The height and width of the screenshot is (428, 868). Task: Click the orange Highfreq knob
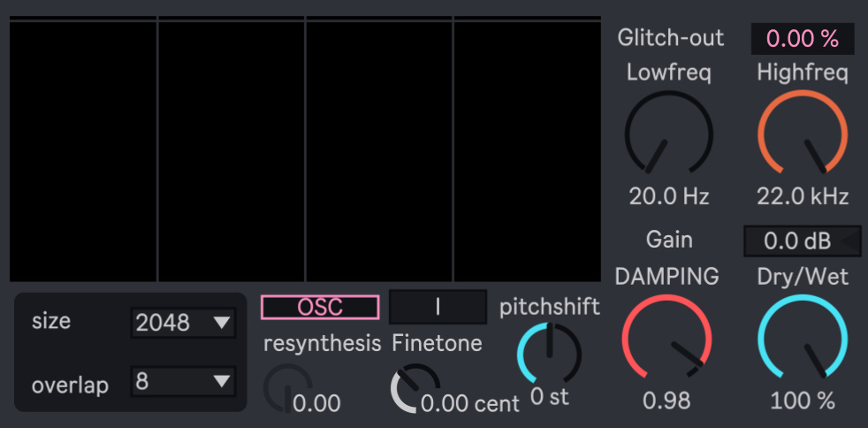tap(802, 135)
